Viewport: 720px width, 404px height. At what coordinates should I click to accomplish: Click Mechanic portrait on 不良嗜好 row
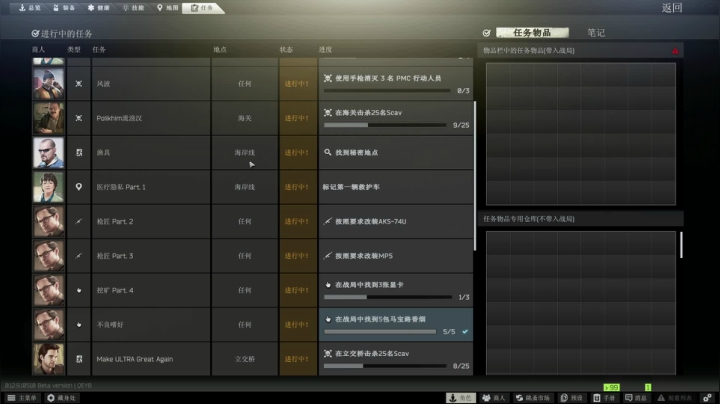pyautogui.click(x=48, y=325)
